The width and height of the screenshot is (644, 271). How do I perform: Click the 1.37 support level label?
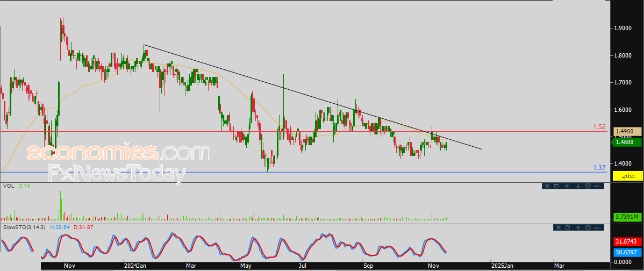tap(599, 168)
